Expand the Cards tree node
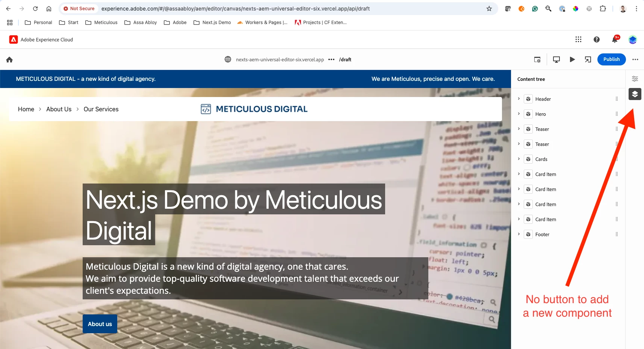 pyautogui.click(x=519, y=159)
